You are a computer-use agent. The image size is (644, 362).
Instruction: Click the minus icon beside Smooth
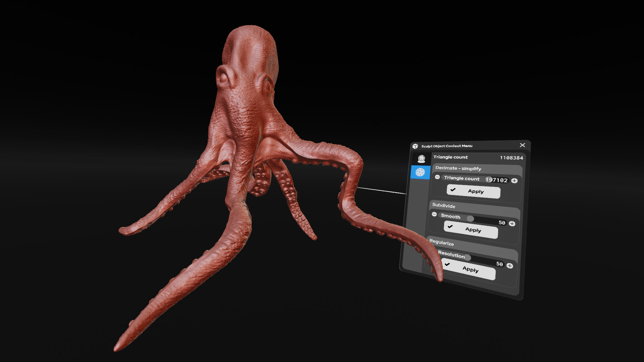tap(435, 214)
